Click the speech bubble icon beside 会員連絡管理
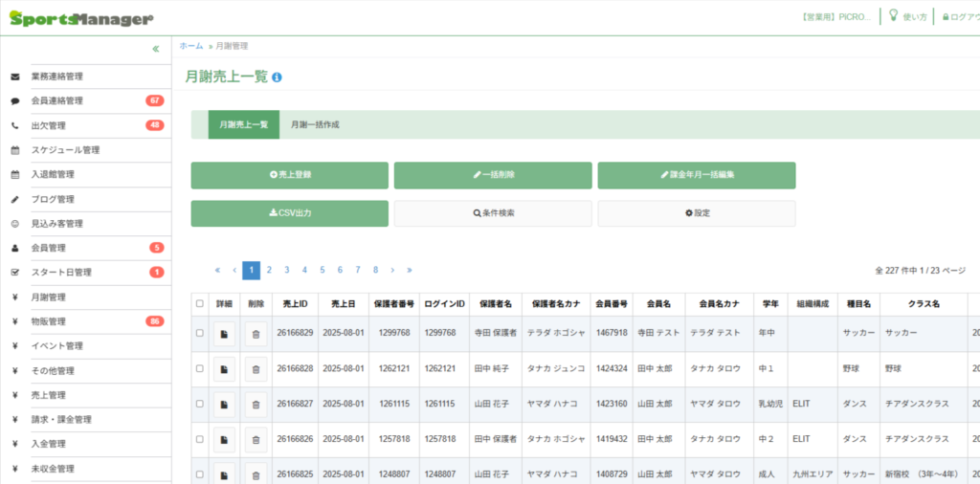The height and width of the screenshot is (484, 980). 15,101
